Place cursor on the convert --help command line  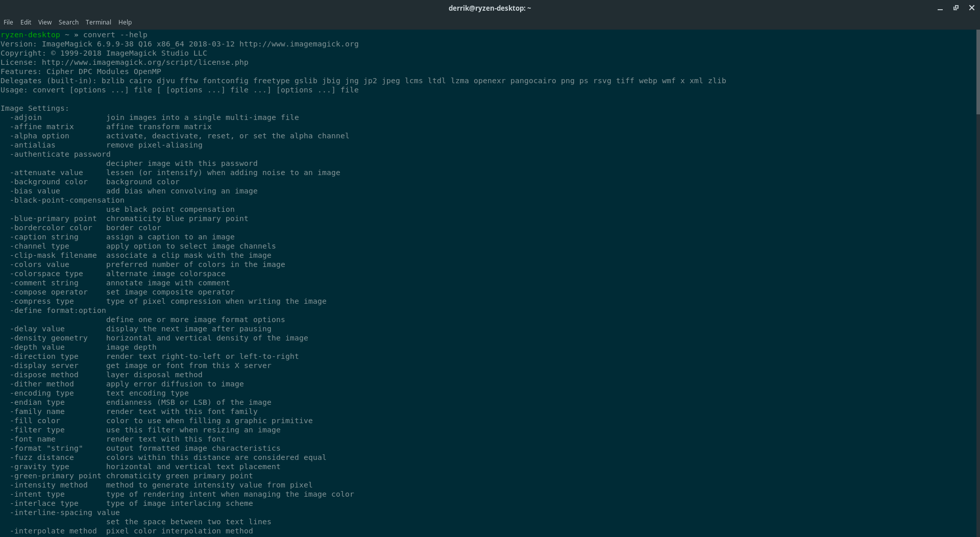point(116,35)
